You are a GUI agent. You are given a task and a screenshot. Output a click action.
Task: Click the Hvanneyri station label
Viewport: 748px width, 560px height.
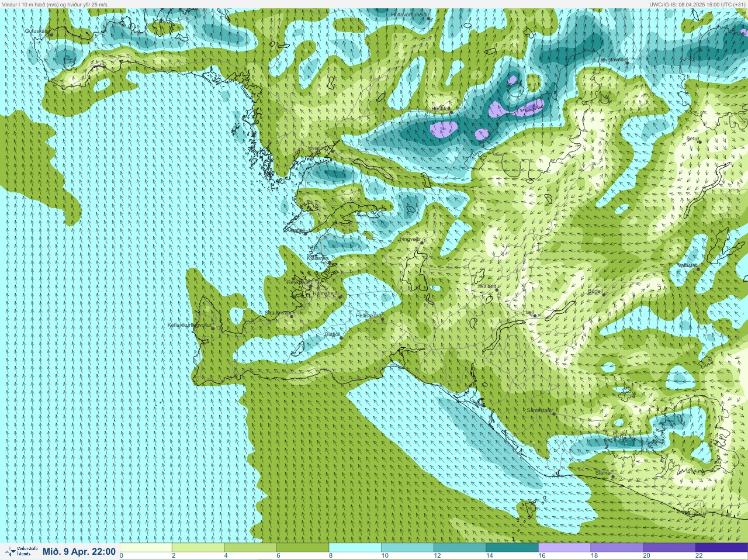click(319, 148)
